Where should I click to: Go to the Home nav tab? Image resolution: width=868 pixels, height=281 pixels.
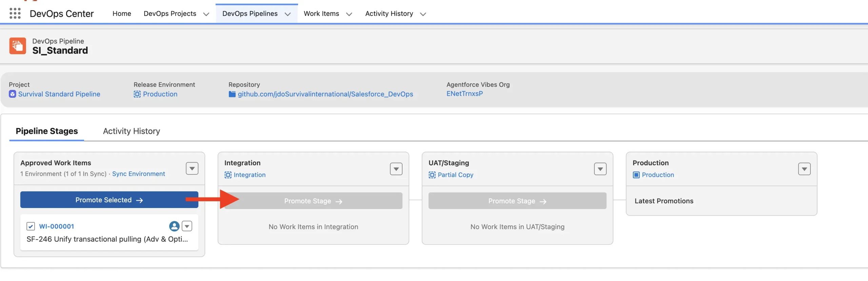coord(122,14)
